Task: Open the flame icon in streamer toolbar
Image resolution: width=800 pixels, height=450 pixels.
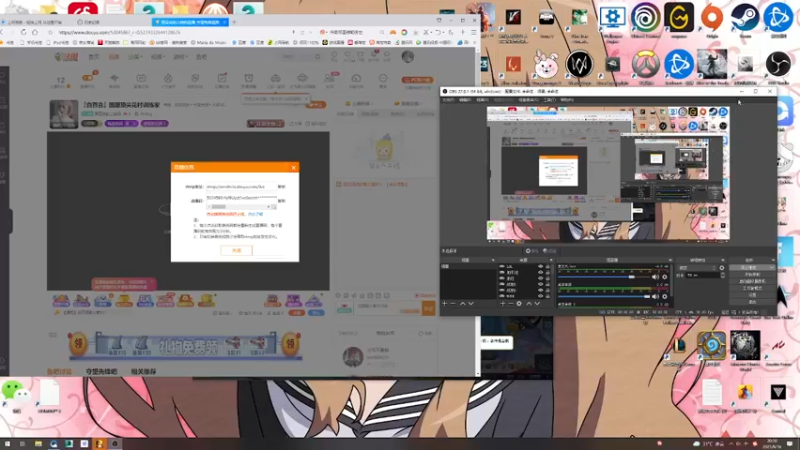Action: [168, 79]
